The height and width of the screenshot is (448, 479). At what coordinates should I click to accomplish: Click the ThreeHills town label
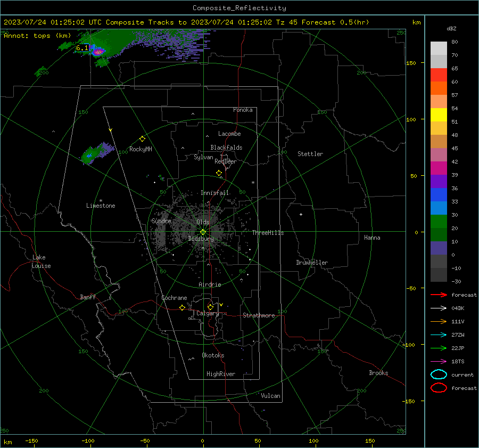[268, 233]
